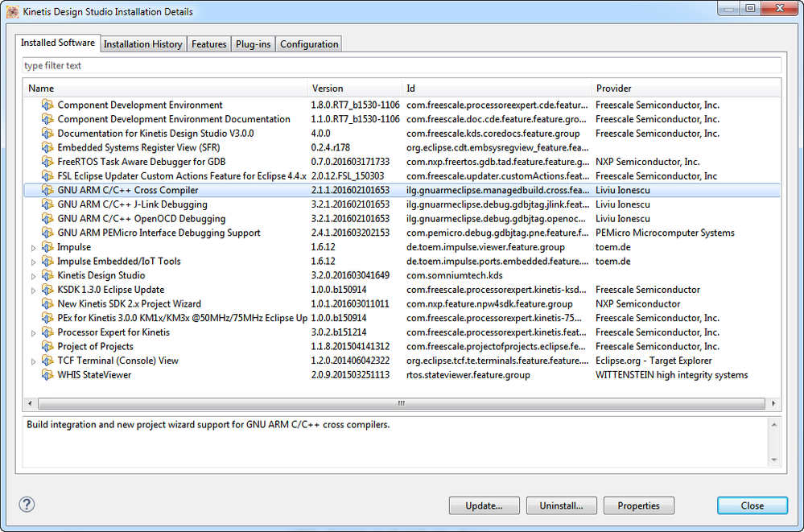Click the Close button at the bottom
Screen dimensions: 804x532
pyautogui.click(x=752, y=505)
